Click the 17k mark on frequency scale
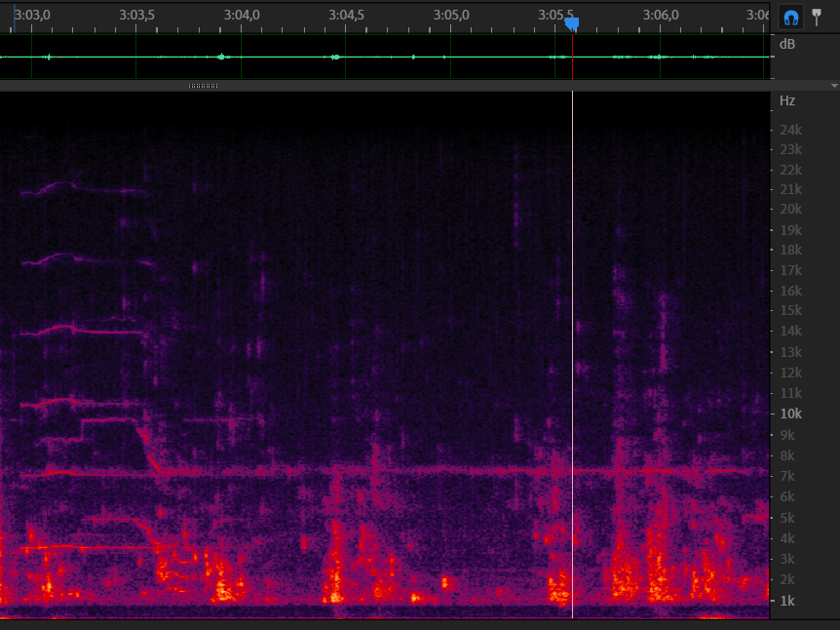The width and height of the screenshot is (840, 630). click(x=788, y=270)
